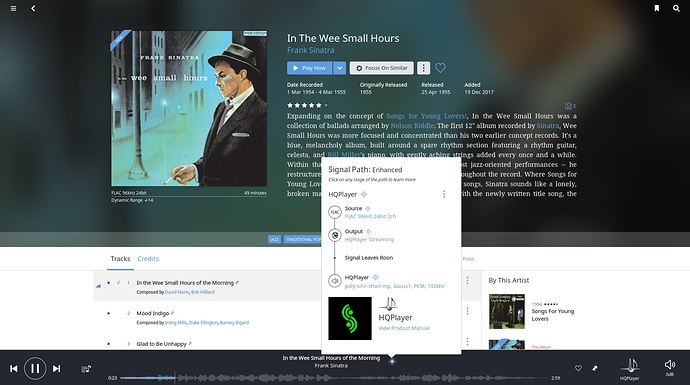Click Focus On Similar button

382,68
